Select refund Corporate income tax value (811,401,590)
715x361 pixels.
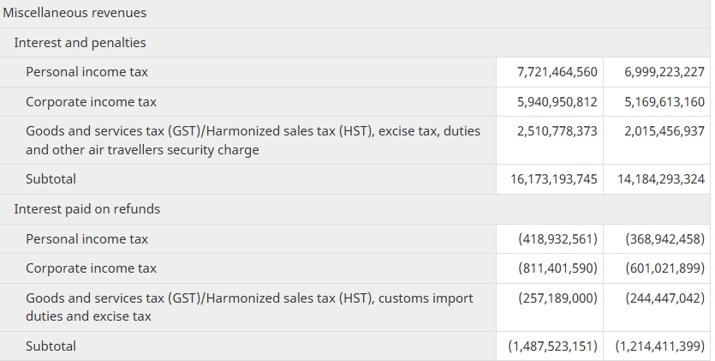(550, 268)
